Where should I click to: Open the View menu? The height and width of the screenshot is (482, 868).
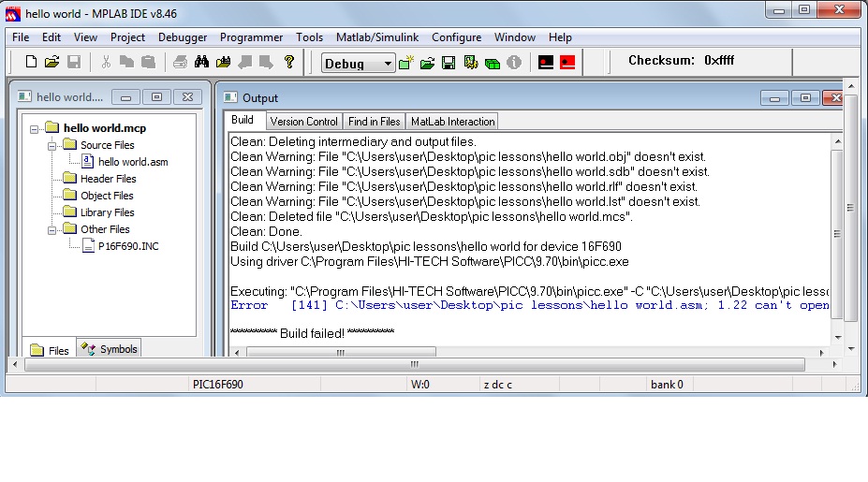(85, 37)
